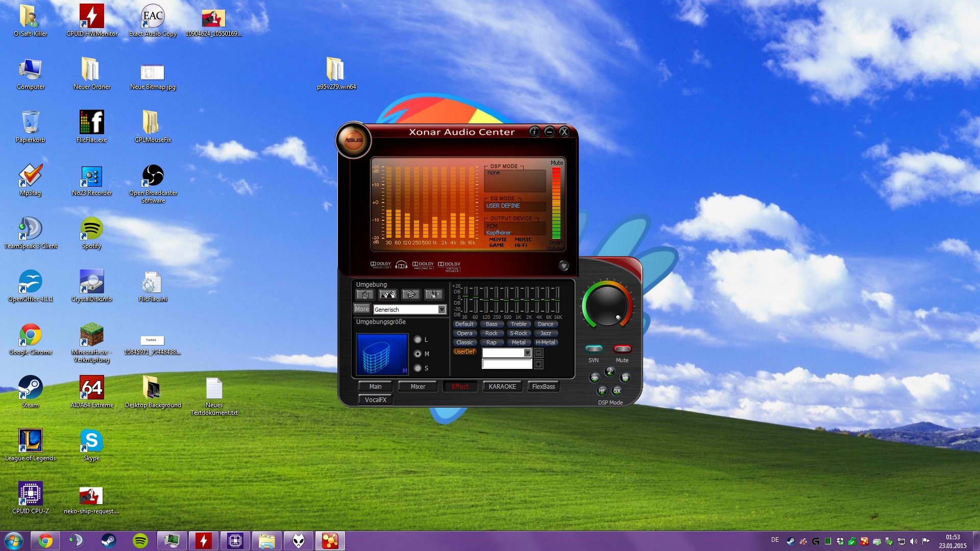Open Spotify from the taskbar

140,541
